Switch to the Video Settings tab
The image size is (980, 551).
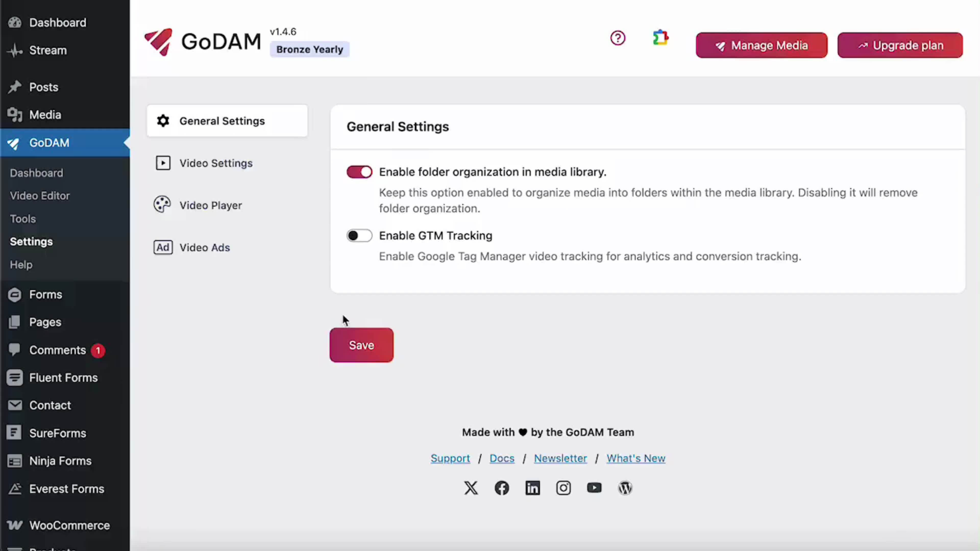pyautogui.click(x=216, y=163)
